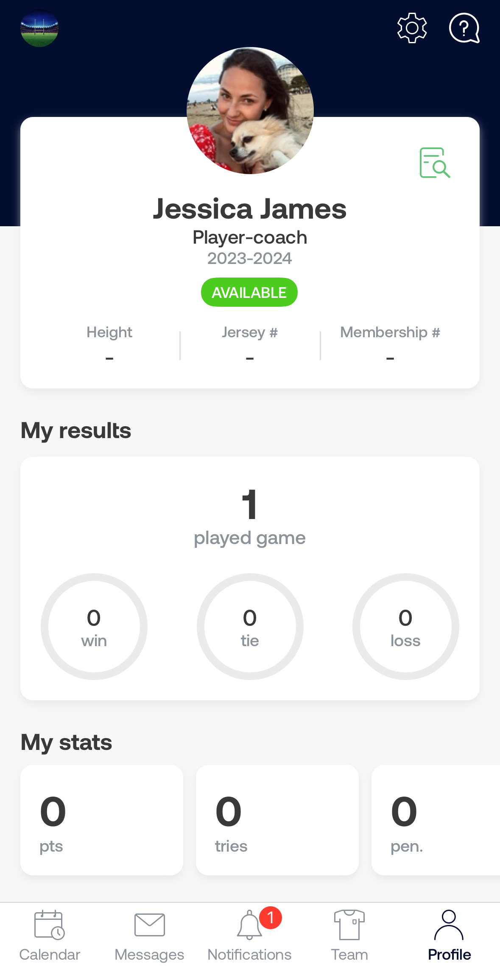Screen dimensions: 500x980
Task: Tap the 0 win circle
Action: (x=94, y=627)
